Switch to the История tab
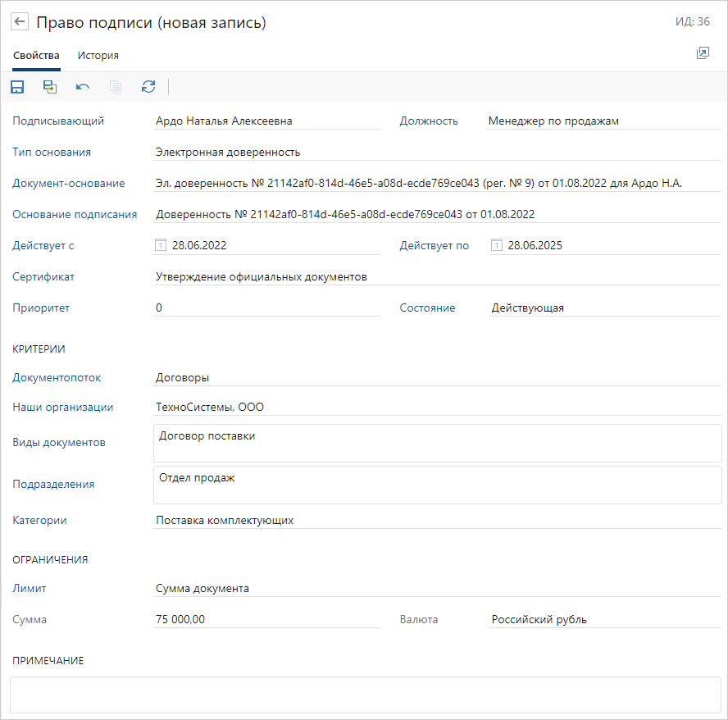 [x=98, y=56]
